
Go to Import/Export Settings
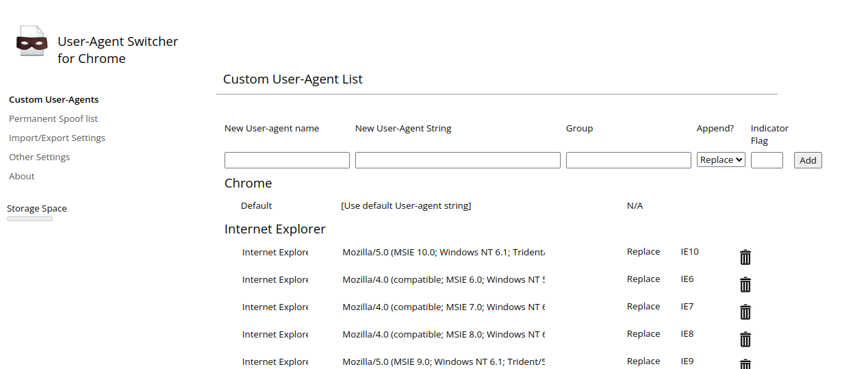[57, 138]
